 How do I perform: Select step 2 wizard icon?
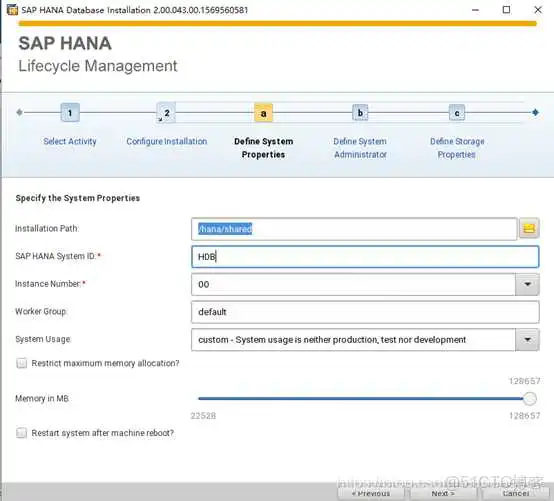coord(166,113)
